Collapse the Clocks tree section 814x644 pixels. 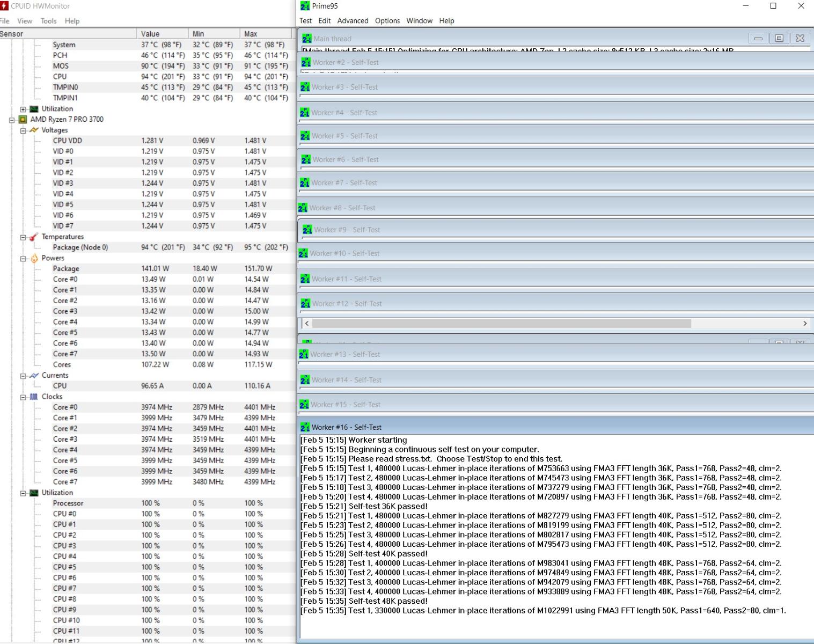(x=23, y=397)
